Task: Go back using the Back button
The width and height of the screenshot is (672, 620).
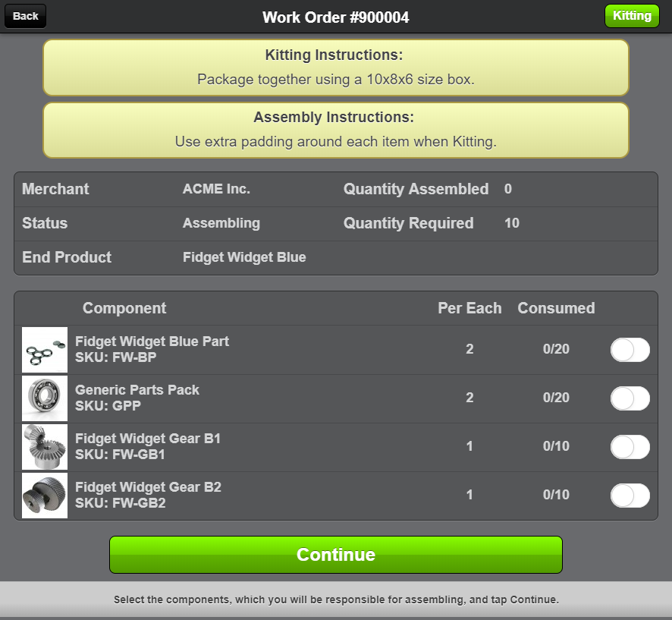Action: [25, 16]
